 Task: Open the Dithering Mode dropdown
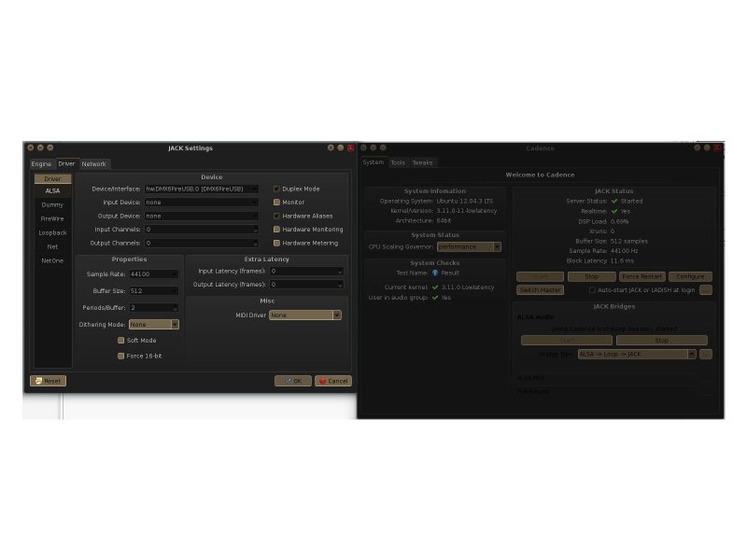coord(154,324)
